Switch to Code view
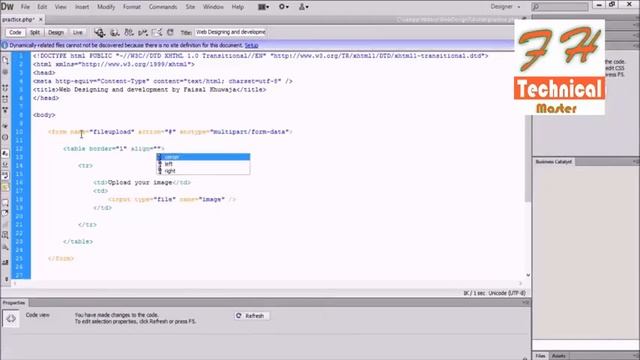Viewport: 640px width, 360px height. tap(15, 32)
